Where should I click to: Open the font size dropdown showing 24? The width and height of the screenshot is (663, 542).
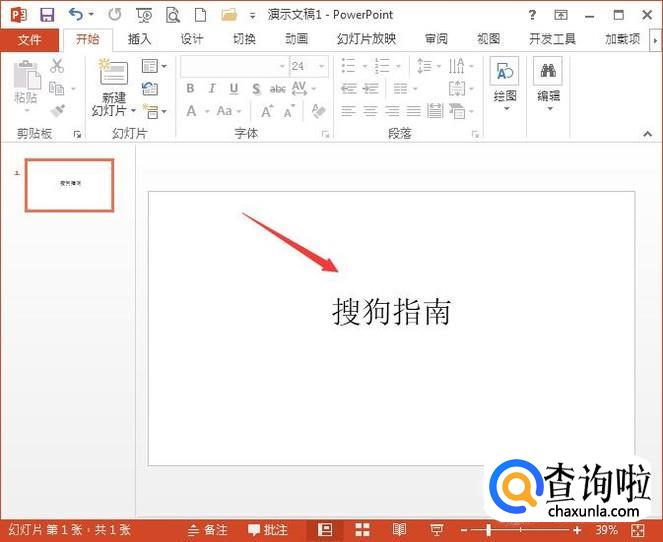(322, 66)
